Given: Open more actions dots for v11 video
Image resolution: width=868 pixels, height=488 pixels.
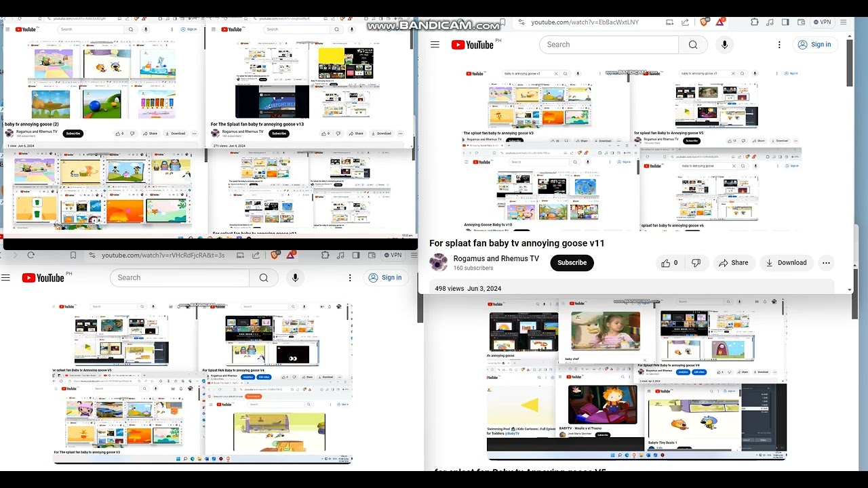Looking at the screenshot, I should (x=826, y=263).
